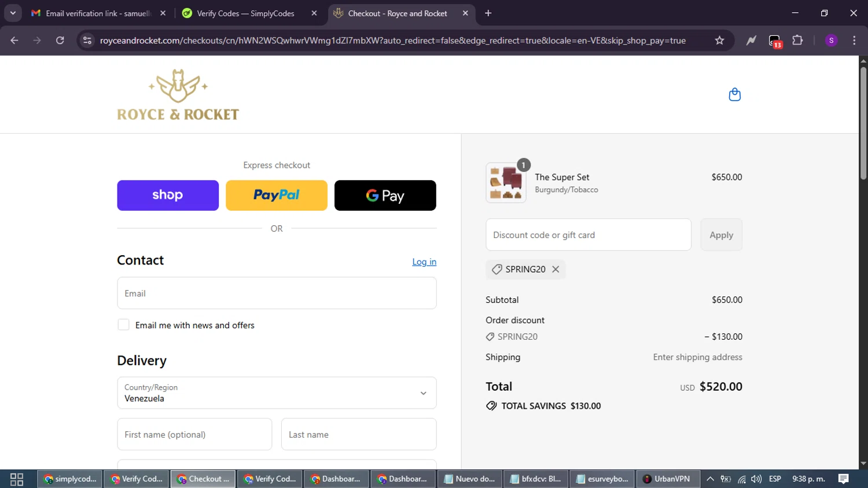
Task: Close the Email verification link tab
Action: pyautogui.click(x=163, y=13)
